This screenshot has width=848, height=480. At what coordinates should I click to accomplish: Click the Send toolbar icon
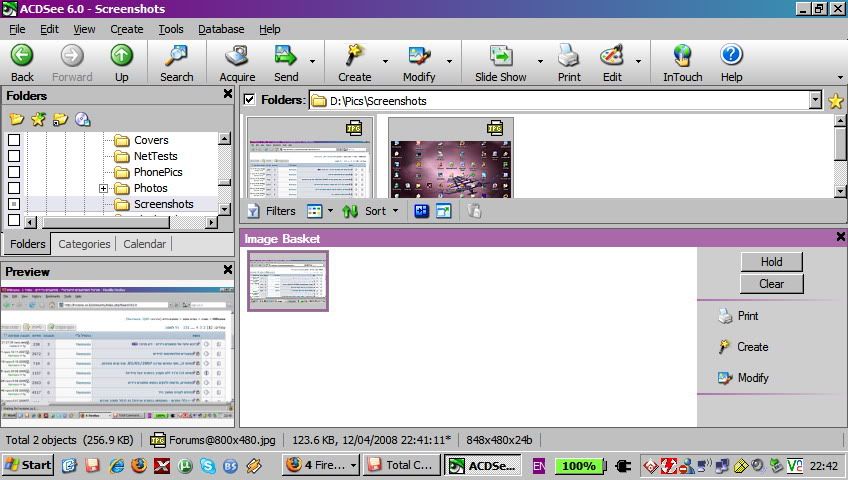tap(285, 55)
